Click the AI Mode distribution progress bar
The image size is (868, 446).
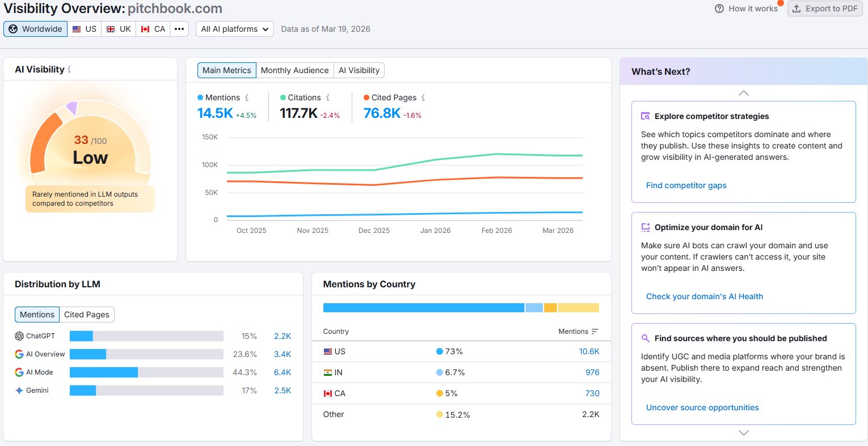click(146, 372)
